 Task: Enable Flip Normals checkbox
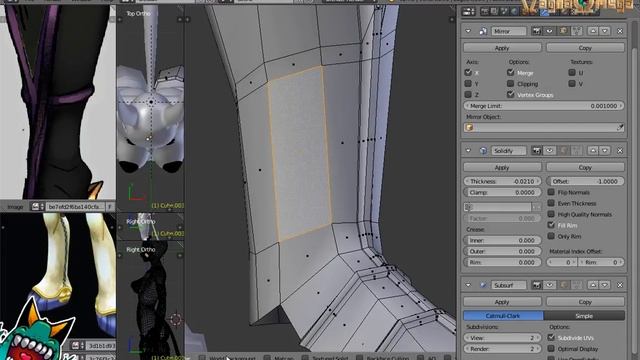click(x=551, y=192)
